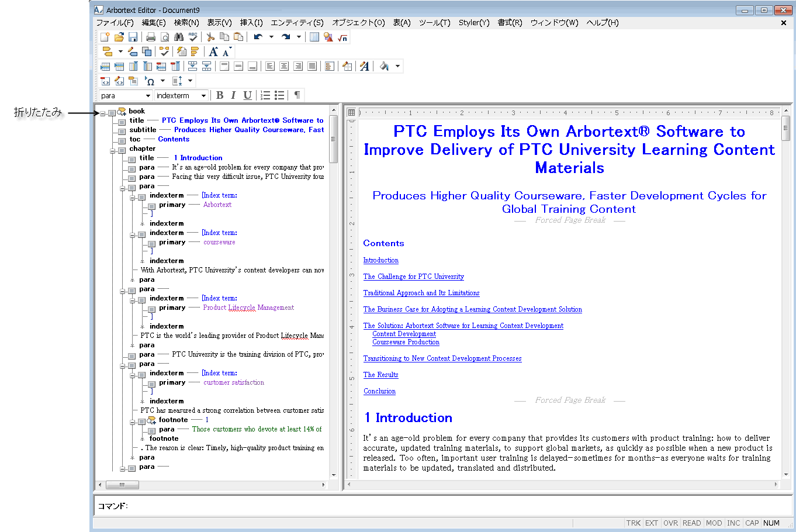Viewport: 796px width, 532px height.
Task: Click the binoculars Find icon
Action: 179,37
